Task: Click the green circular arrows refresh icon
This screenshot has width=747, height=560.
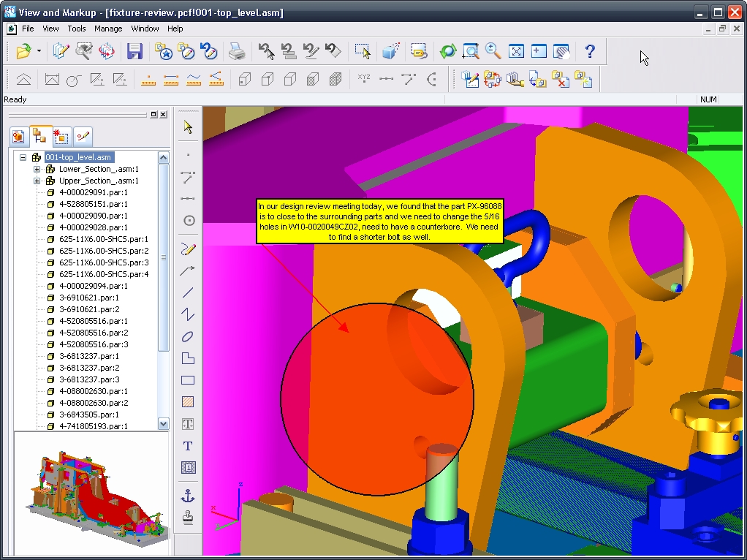Action: [x=448, y=51]
